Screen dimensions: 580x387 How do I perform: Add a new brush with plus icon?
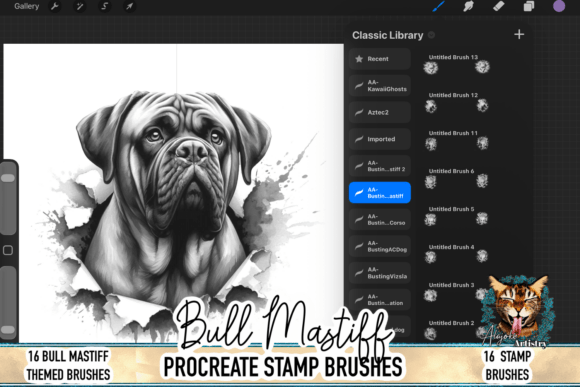click(519, 34)
